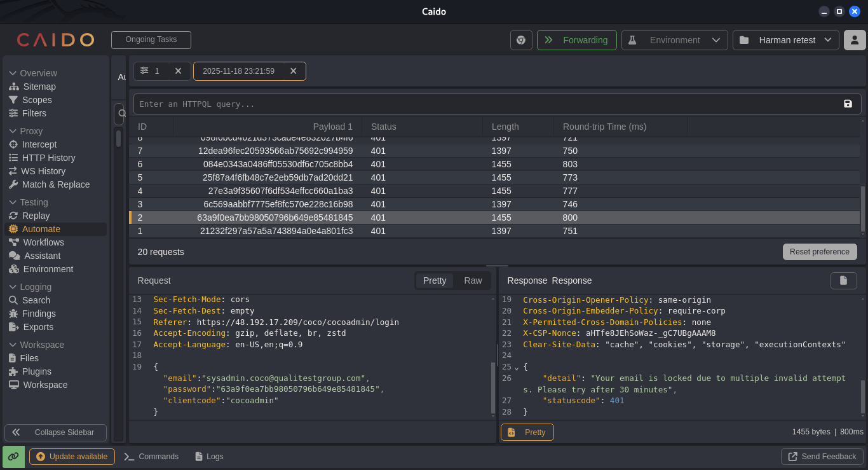Open the Harman retest project dropdown
Viewport: 868px width, 470px height.
click(x=786, y=40)
